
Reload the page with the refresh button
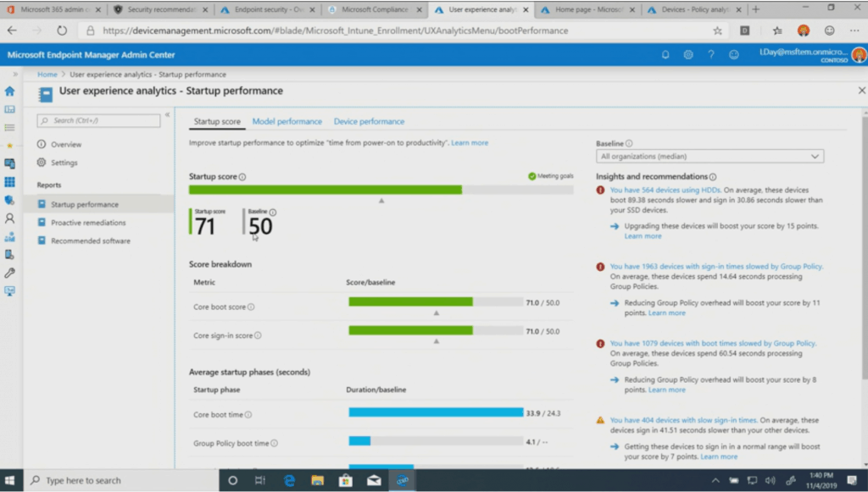coord(61,31)
